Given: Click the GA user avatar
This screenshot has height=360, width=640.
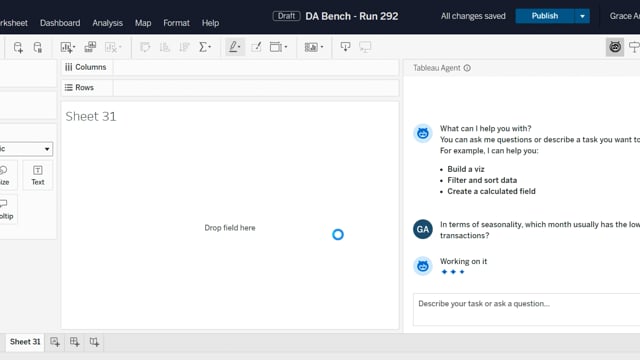Looking at the screenshot, I should [423, 229].
